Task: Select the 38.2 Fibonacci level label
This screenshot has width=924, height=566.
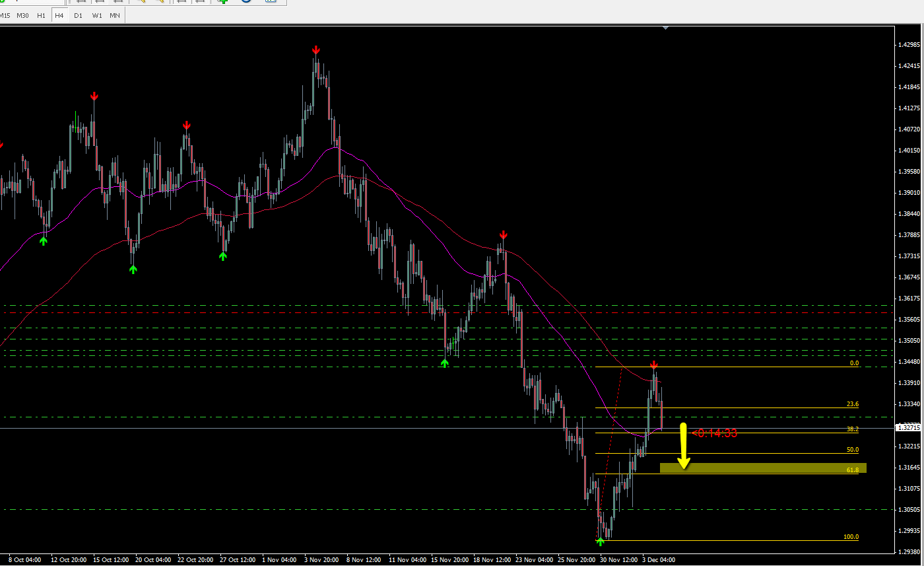Action: (853, 429)
